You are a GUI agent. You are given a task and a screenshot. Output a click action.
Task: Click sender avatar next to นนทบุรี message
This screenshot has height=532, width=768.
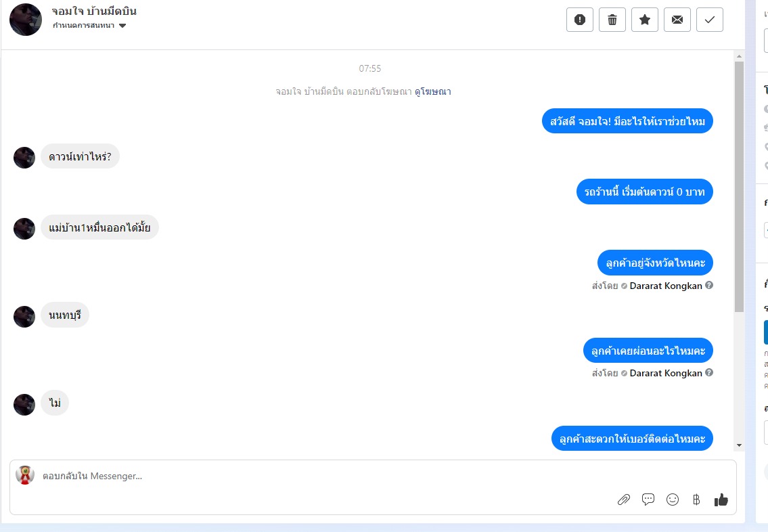(24, 317)
